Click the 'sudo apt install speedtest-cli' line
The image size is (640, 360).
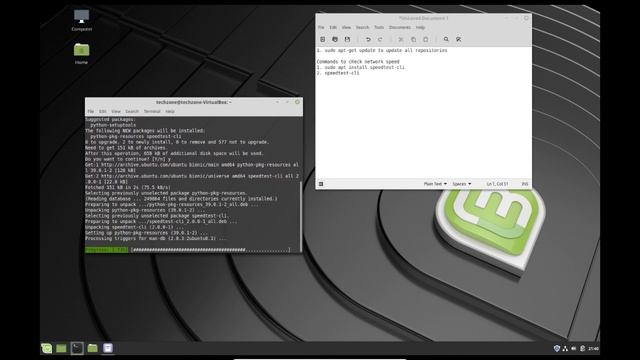361,67
